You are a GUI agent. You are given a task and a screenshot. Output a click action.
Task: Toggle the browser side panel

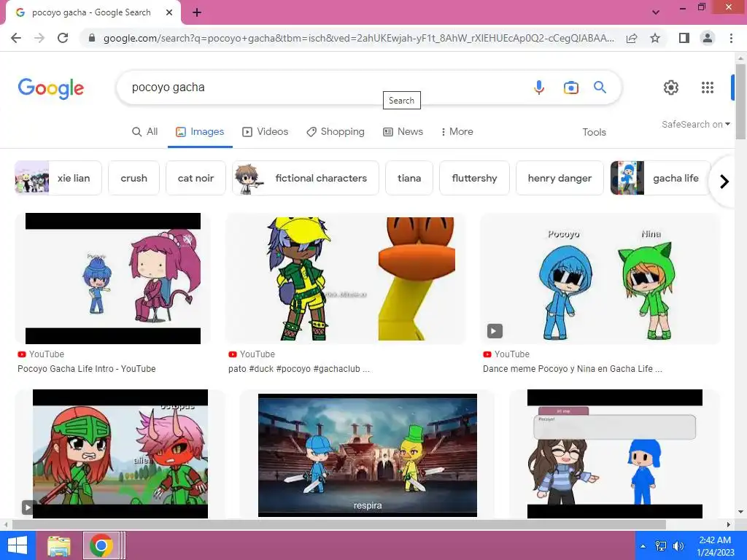coord(684,38)
